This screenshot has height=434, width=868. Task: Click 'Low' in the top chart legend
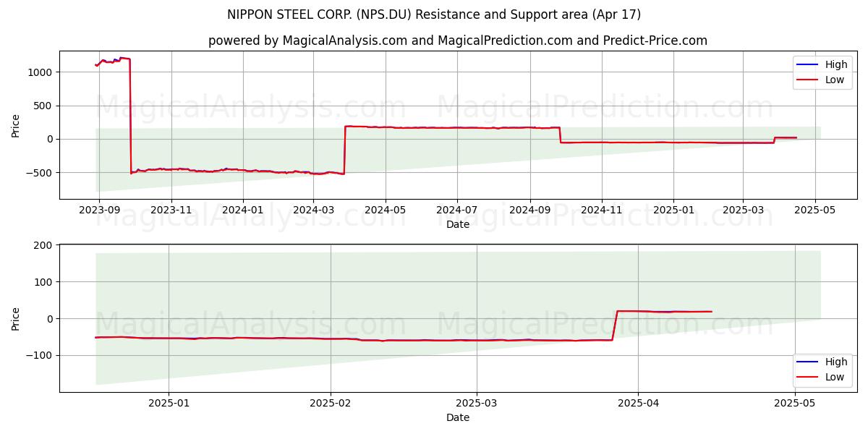pyautogui.click(x=835, y=80)
